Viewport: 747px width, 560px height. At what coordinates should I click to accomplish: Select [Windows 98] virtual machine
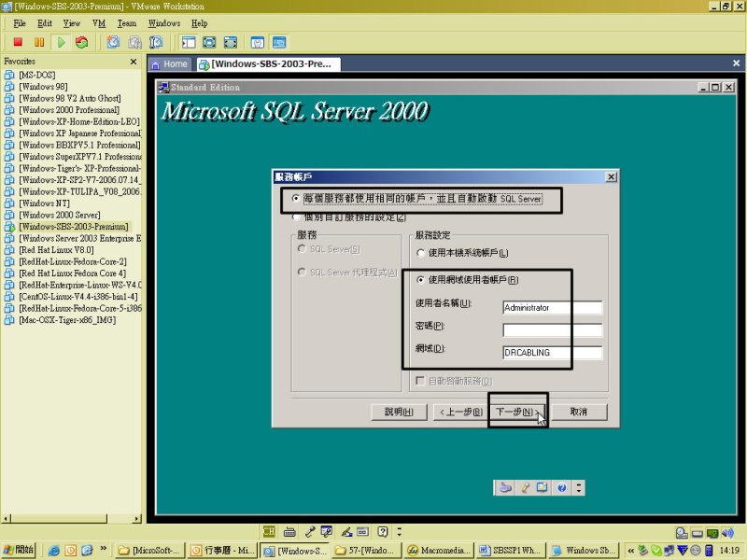click(43, 87)
